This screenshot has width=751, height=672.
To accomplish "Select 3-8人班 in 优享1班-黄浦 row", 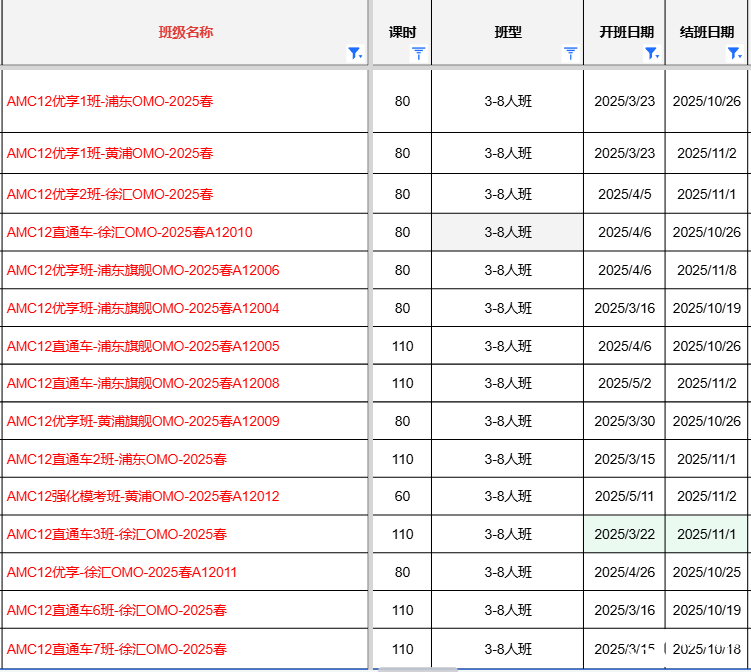I will 508,153.
